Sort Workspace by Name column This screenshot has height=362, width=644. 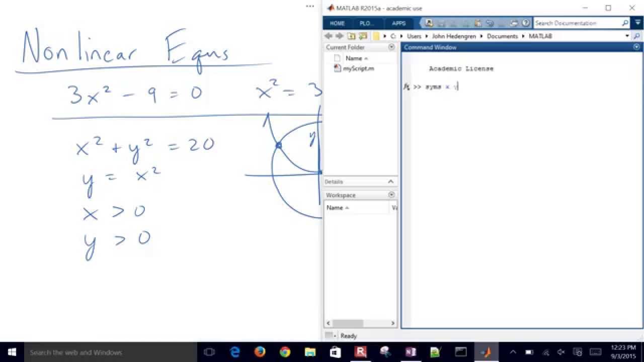click(338, 208)
